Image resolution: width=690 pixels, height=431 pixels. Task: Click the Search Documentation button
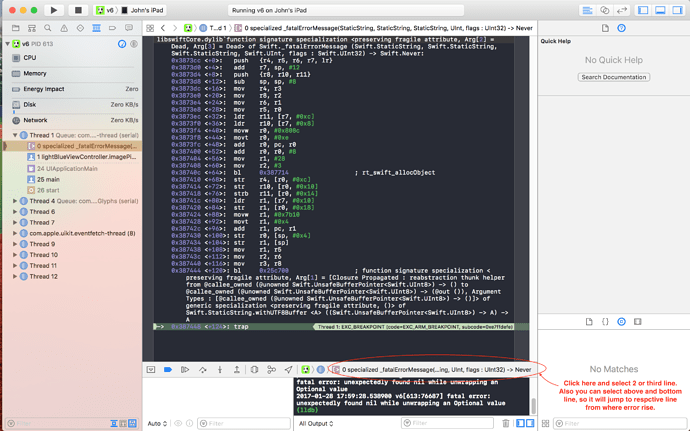(x=613, y=77)
